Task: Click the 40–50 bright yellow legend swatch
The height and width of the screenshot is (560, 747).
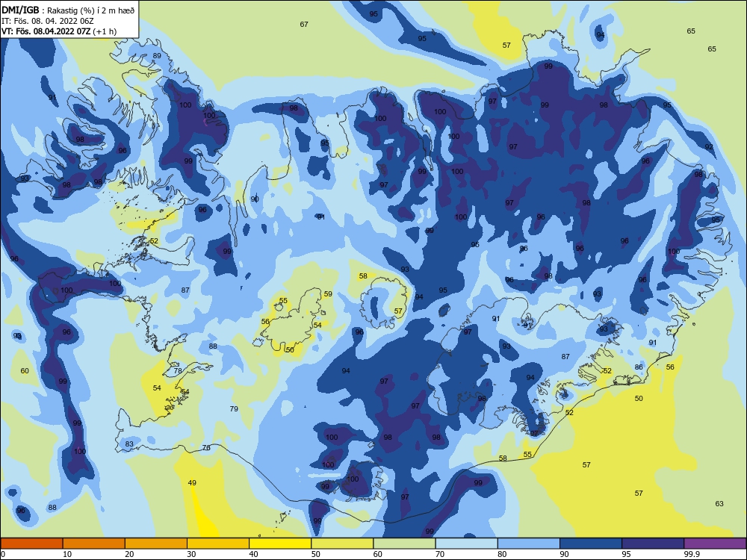Action: coord(280,544)
